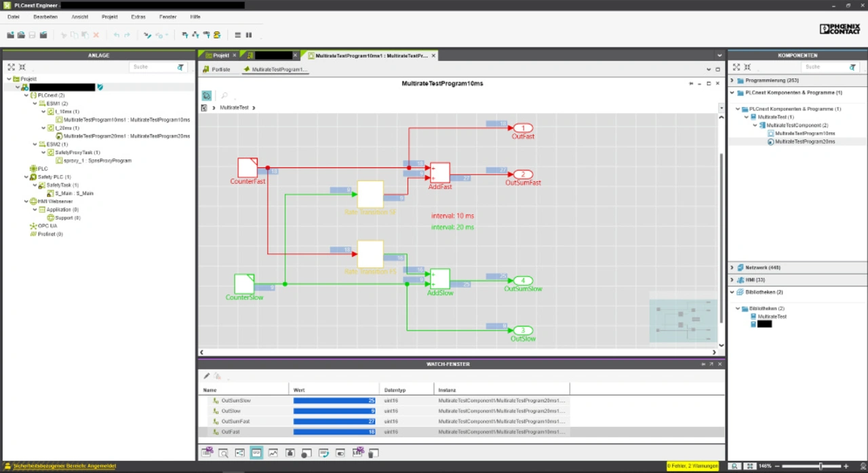Toggle the highlighted watch window button
The height and width of the screenshot is (473, 868).
[x=256, y=453]
